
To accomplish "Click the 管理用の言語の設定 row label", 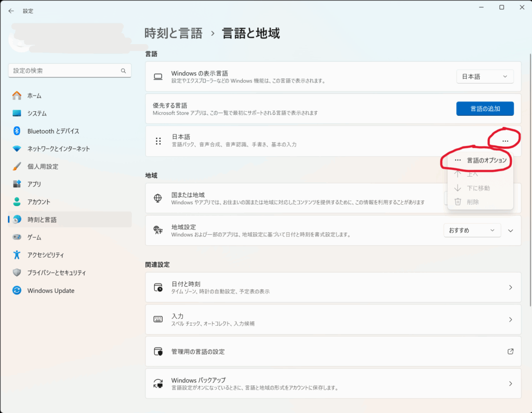I will pyautogui.click(x=198, y=352).
